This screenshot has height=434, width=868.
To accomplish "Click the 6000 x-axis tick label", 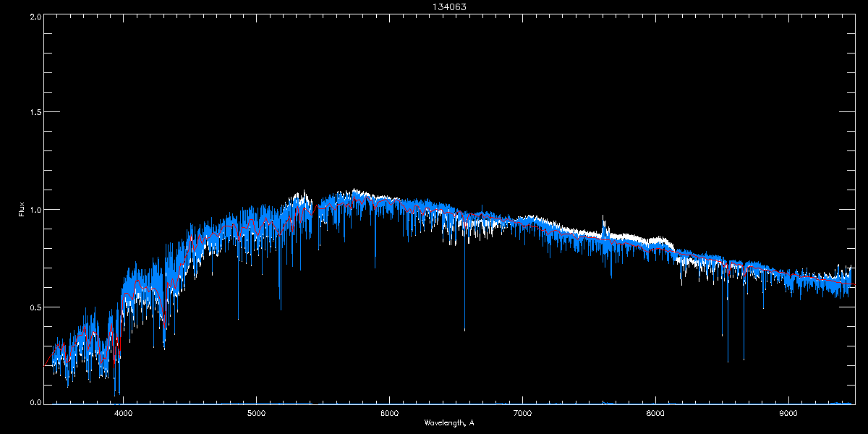I will (390, 414).
